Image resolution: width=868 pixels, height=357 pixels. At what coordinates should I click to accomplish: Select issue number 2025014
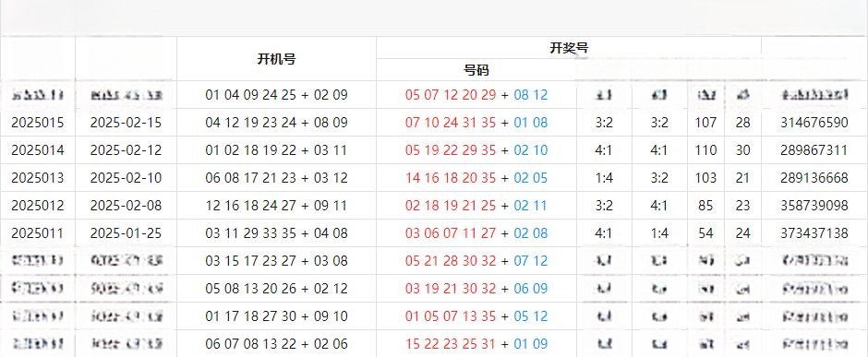click(x=38, y=150)
